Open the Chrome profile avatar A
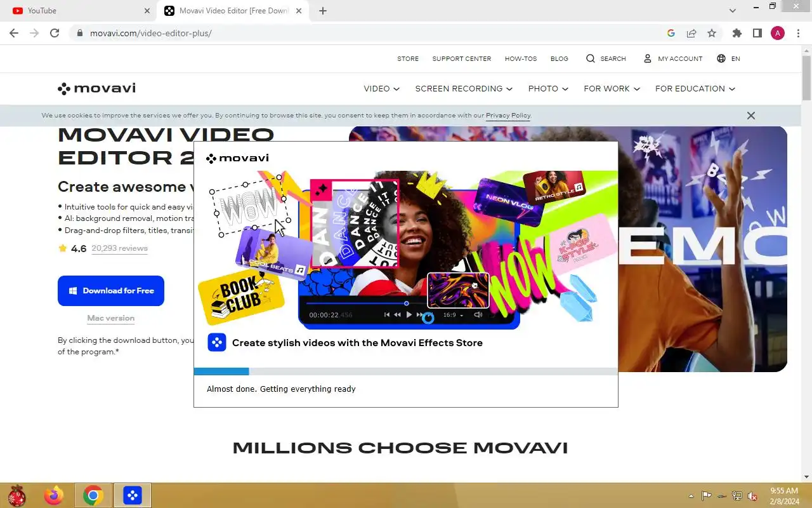 [x=778, y=33]
